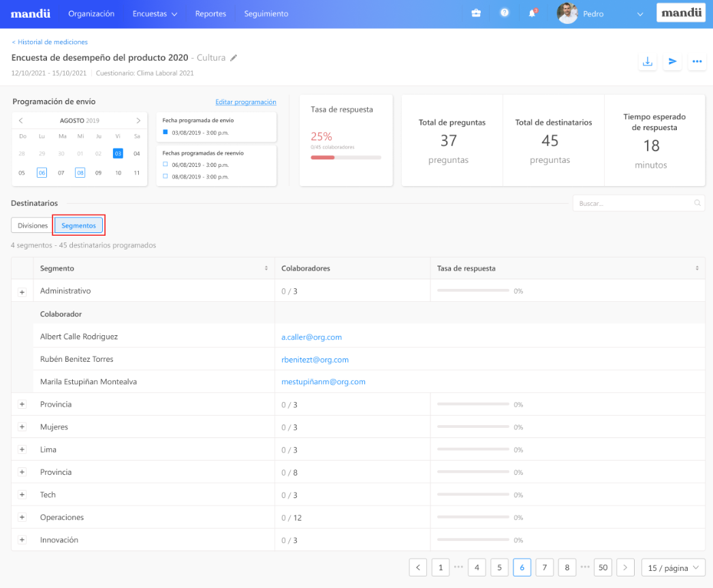Switch to the Segmentos tab
713x588 pixels.
point(79,226)
